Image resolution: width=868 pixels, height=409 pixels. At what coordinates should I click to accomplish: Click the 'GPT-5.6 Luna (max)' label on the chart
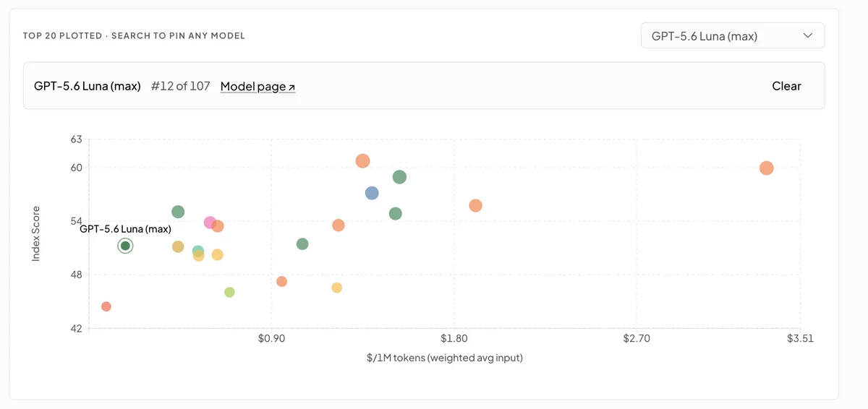(125, 229)
